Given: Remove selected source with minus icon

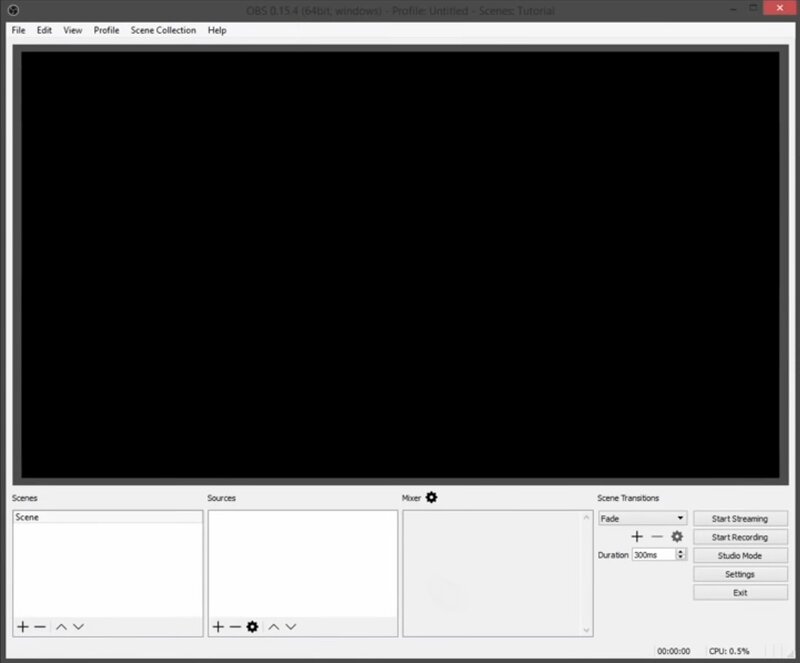Looking at the screenshot, I should coord(235,626).
